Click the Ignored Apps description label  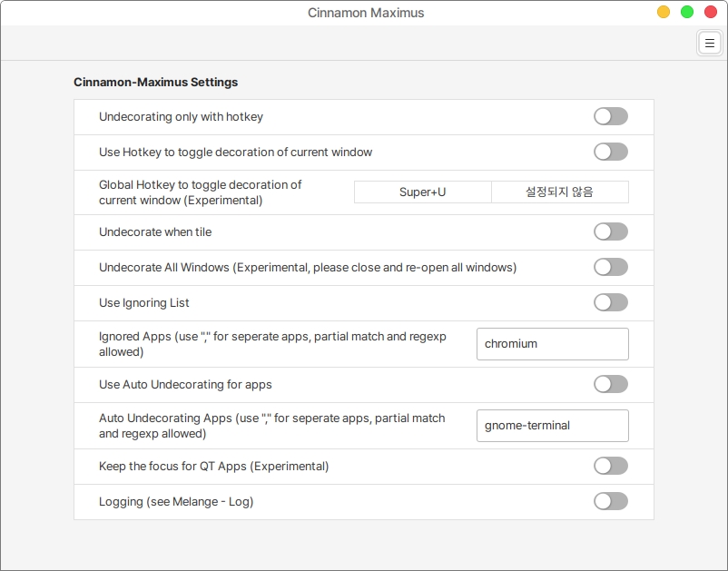point(272,344)
